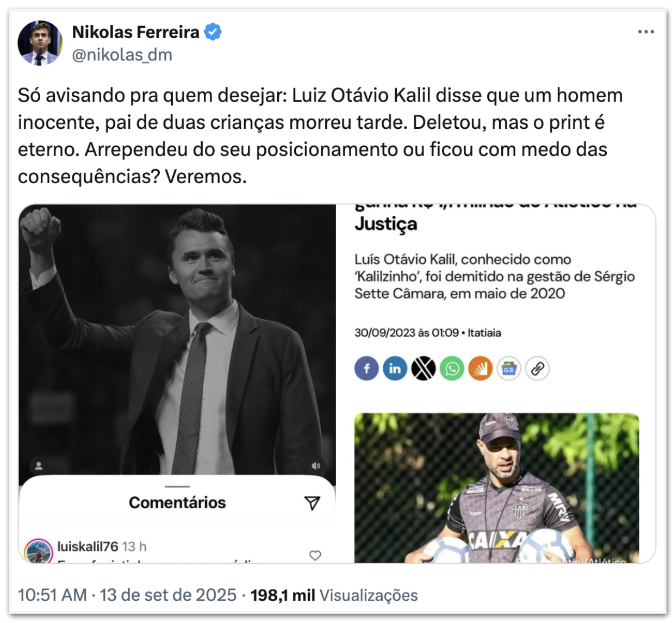Click the Facebook share icon
The width and height of the screenshot is (672, 623).
point(366,369)
